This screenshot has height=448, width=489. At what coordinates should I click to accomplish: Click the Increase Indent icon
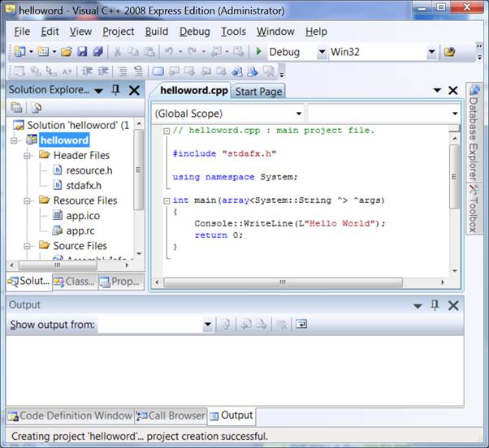coord(103,71)
